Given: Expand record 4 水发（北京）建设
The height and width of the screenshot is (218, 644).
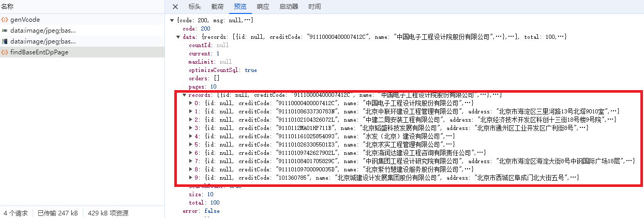Looking at the screenshot, I should [191, 136].
